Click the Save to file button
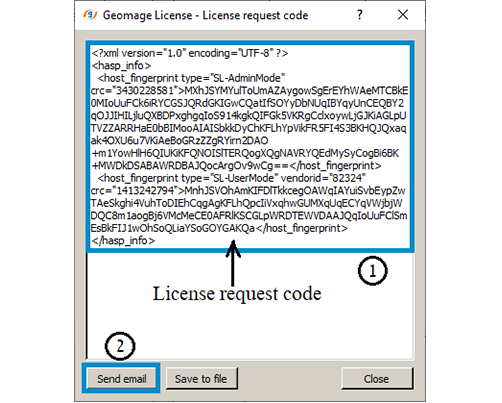Viewport: 502px width, 403px height. coord(201,378)
